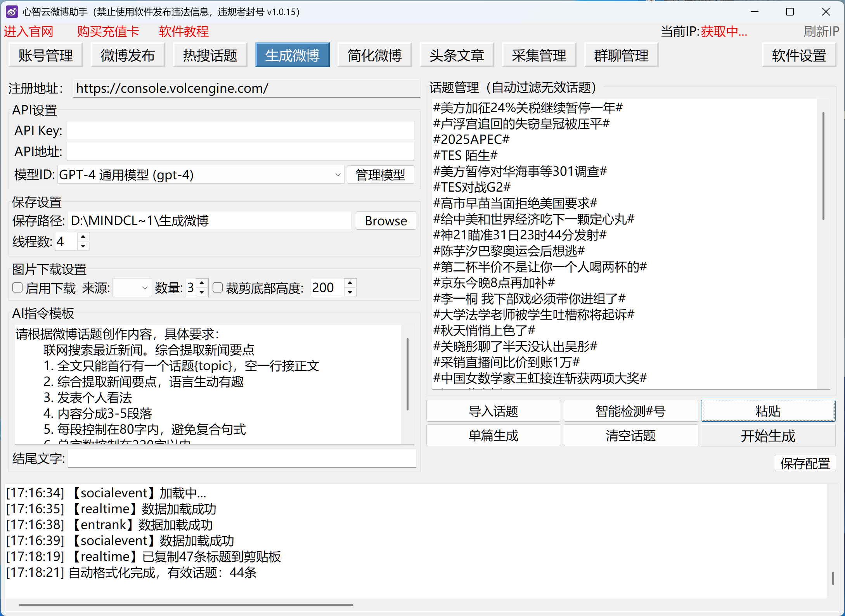
Task: Click the API Key input field
Action: tap(241, 131)
